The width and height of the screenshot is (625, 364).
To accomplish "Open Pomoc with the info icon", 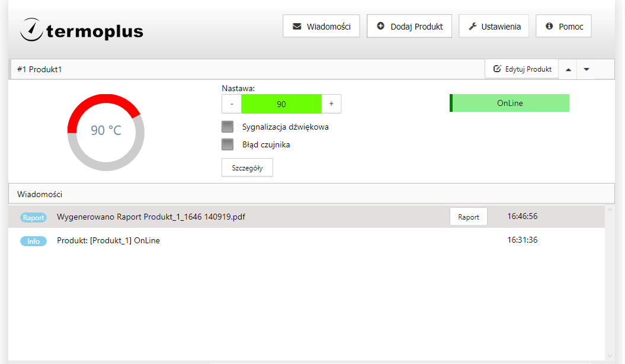I will (563, 27).
